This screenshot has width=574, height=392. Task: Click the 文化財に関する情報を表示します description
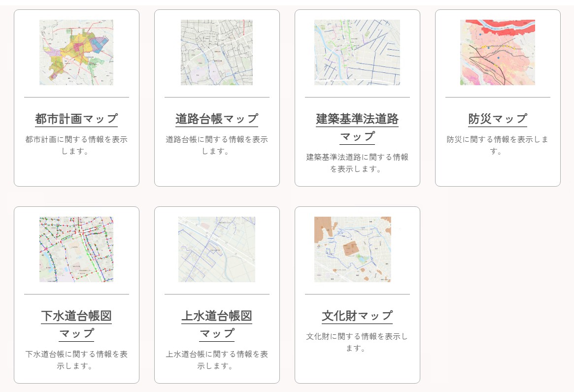pyautogui.click(x=357, y=342)
